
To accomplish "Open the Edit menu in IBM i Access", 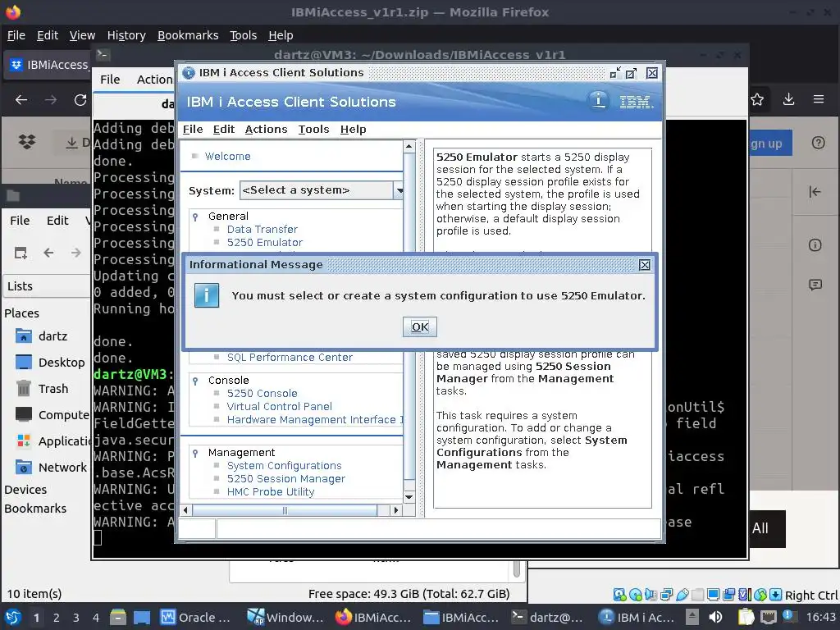I will [223, 129].
